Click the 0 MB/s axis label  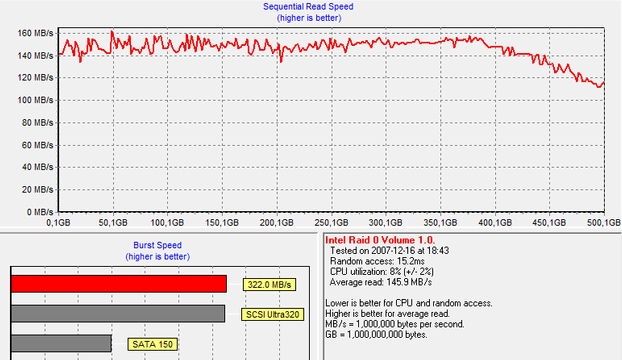pyautogui.click(x=40, y=212)
